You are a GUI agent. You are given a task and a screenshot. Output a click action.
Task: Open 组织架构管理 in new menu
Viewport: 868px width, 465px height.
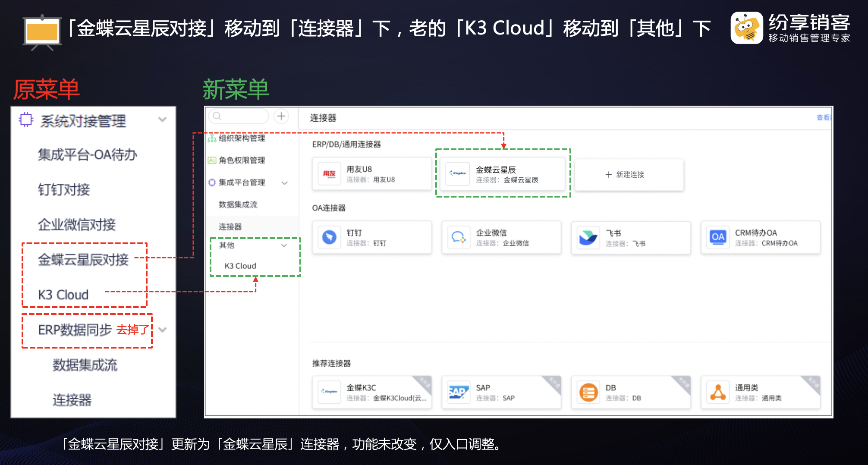(242, 138)
